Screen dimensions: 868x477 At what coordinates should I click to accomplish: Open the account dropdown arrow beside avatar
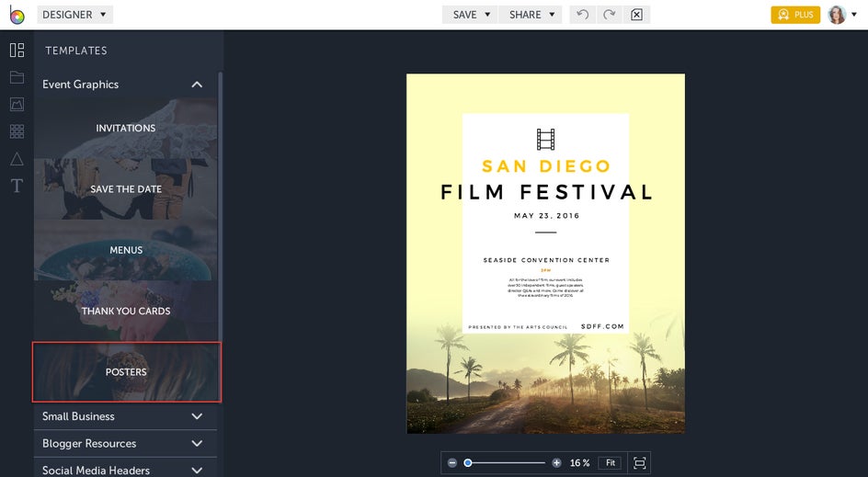point(854,15)
